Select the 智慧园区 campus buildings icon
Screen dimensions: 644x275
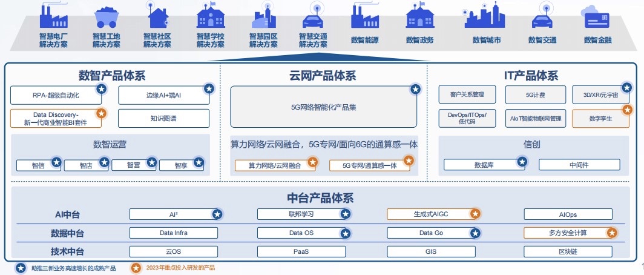tap(263, 15)
